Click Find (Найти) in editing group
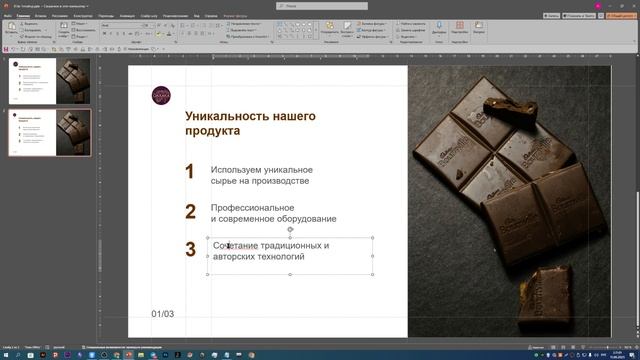This screenshot has height=360, width=640. (x=411, y=24)
